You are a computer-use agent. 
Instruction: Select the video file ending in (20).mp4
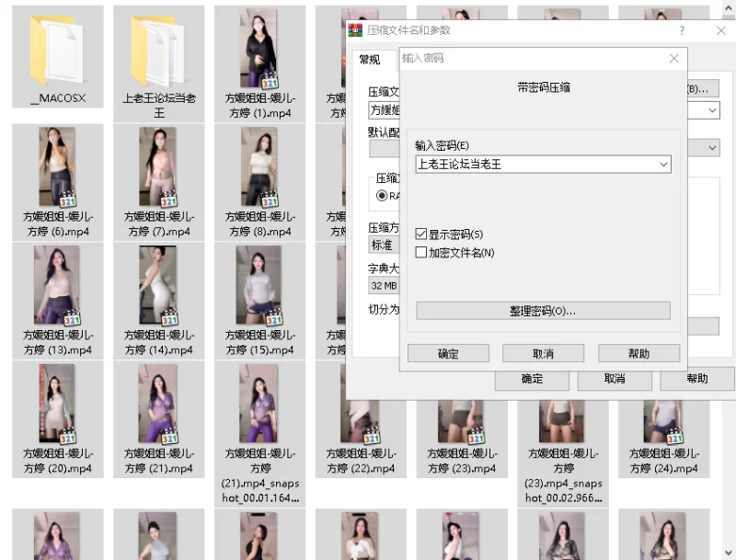(x=57, y=405)
